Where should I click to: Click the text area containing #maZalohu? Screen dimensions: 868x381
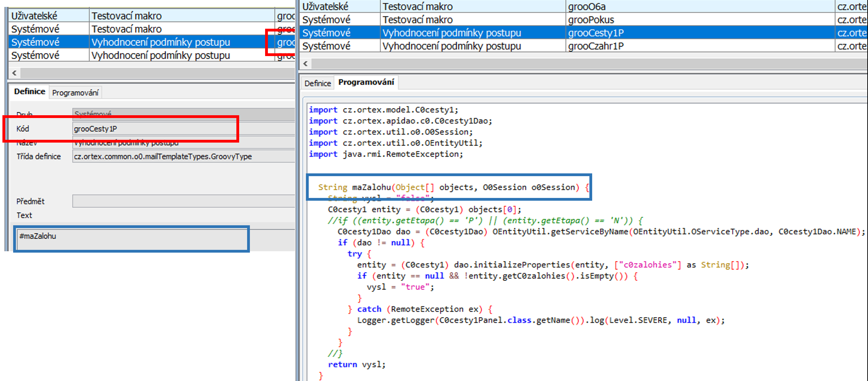132,238
